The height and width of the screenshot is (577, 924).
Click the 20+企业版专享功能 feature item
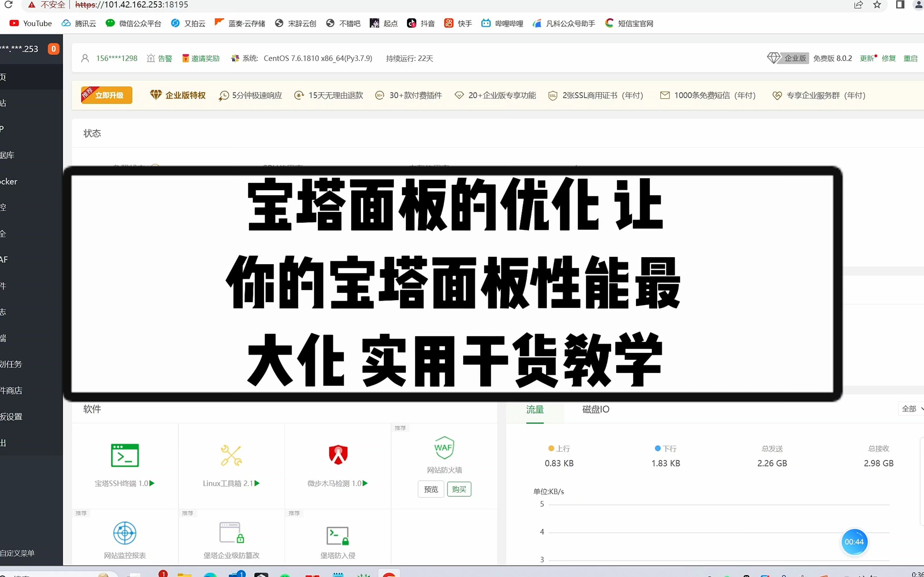pos(495,95)
